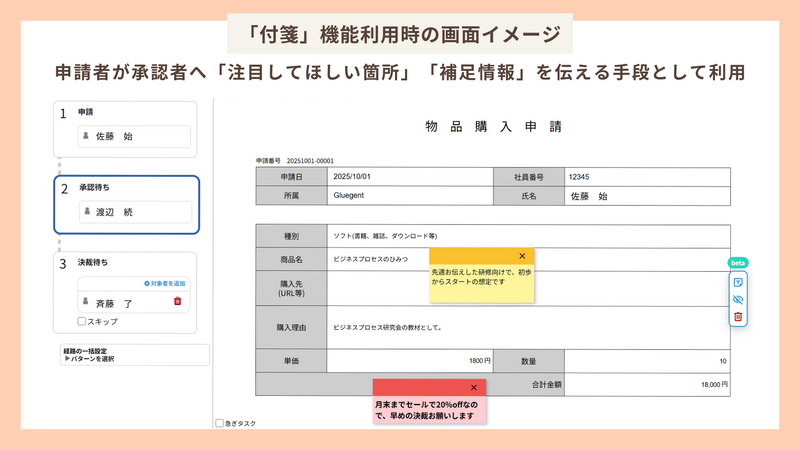Click the 対象者を追加 link

(x=166, y=284)
